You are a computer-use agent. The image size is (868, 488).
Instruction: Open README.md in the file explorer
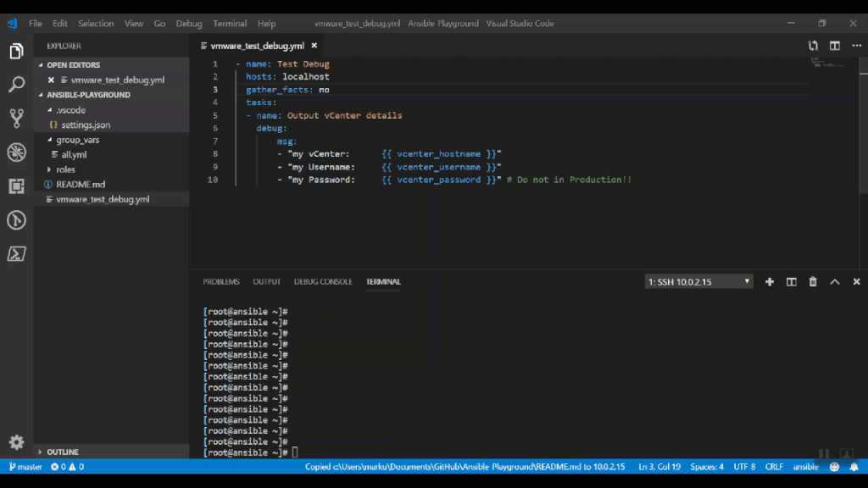[81, 184]
